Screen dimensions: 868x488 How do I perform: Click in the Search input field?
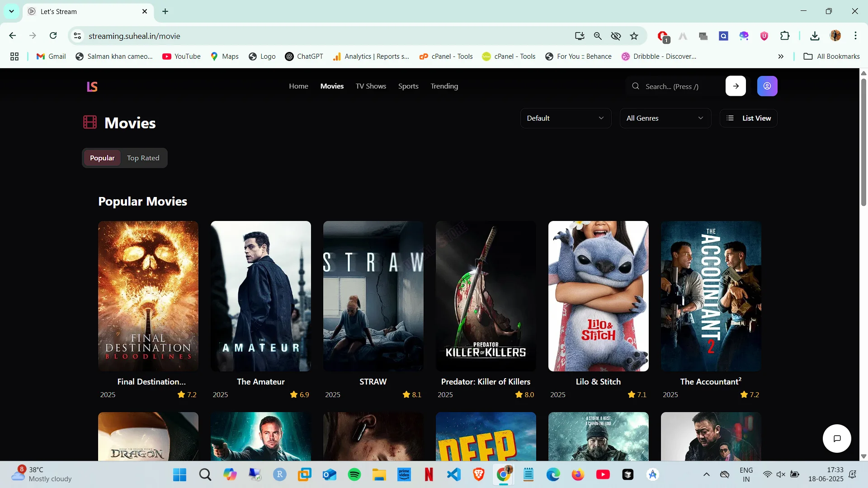tap(674, 86)
